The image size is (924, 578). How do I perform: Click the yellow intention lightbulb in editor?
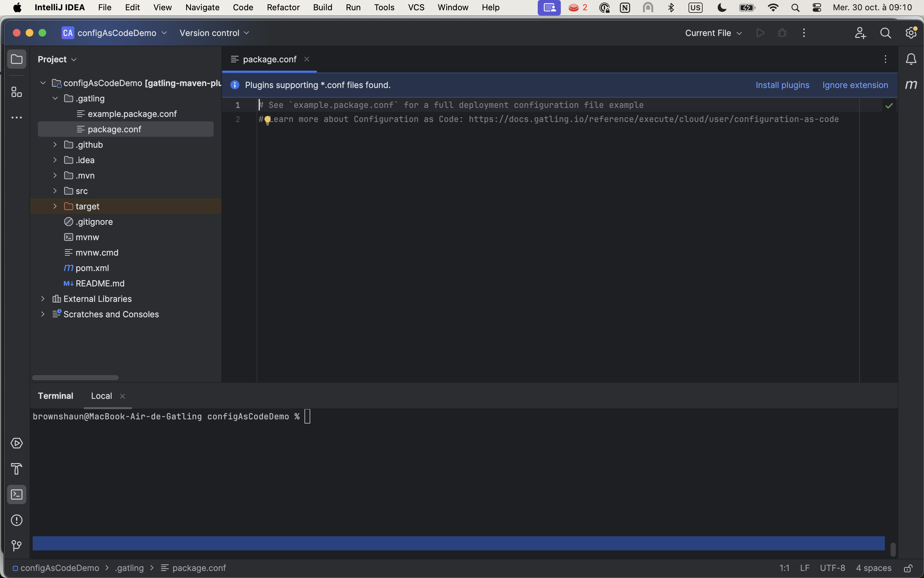(268, 120)
